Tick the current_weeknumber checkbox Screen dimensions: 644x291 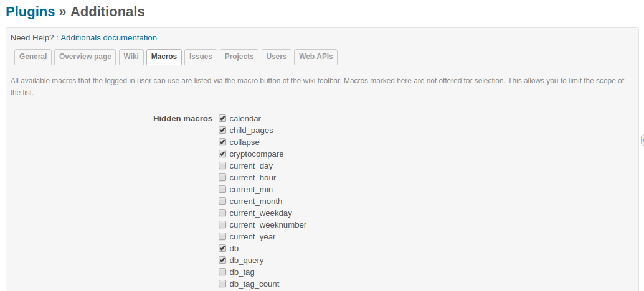[222, 224]
